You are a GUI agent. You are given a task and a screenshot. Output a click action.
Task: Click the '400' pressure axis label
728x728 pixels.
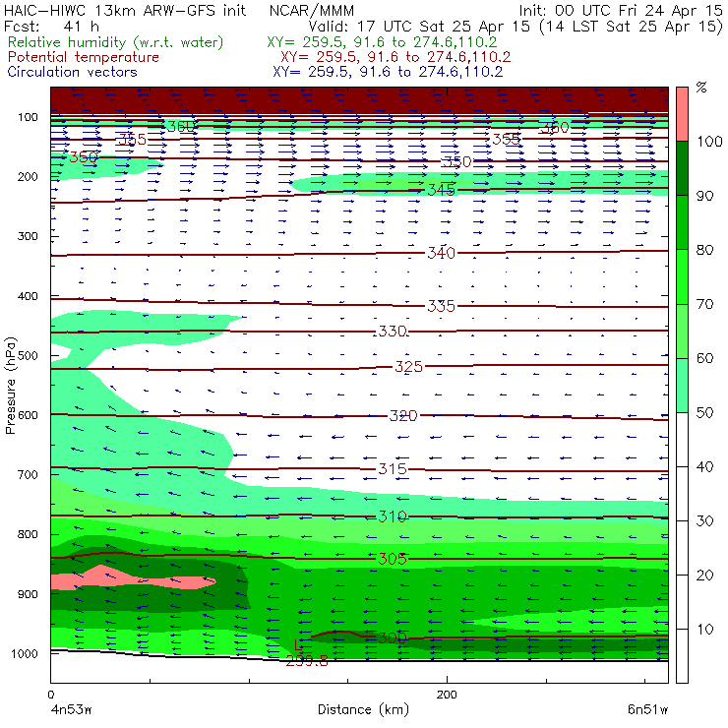pos(28,296)
